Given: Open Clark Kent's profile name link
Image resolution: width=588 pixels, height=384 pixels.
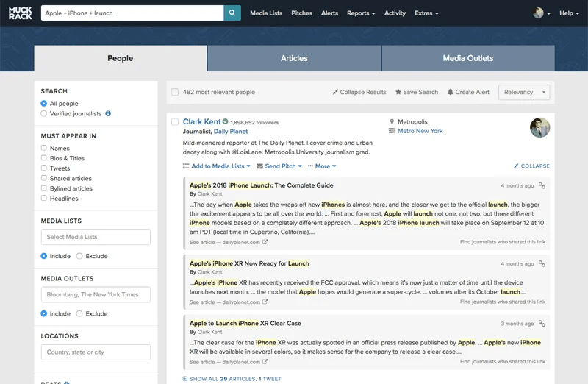Looking at the screenshot, I should 201,121.
